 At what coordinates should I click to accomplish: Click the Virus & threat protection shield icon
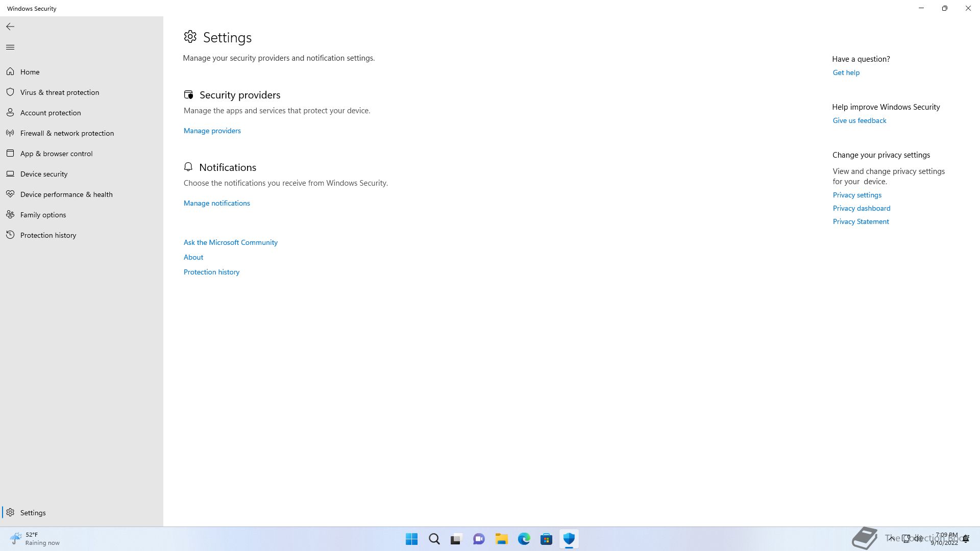coord(10,92)
